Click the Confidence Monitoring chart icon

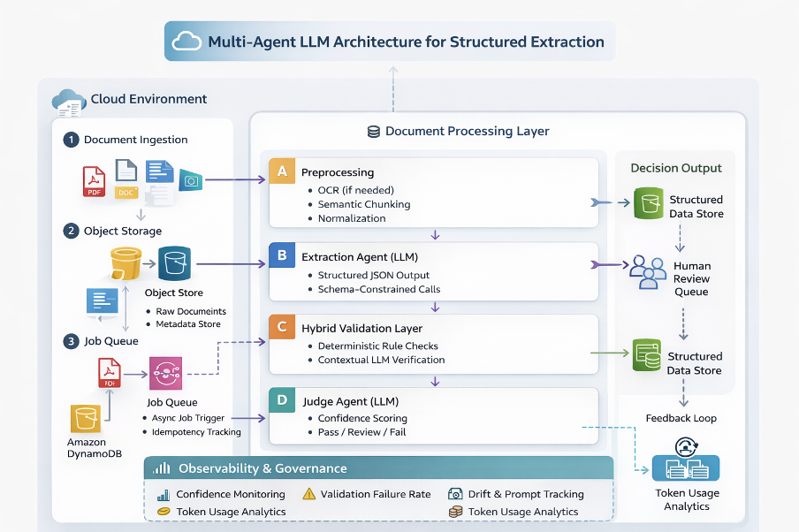point(163,494)
